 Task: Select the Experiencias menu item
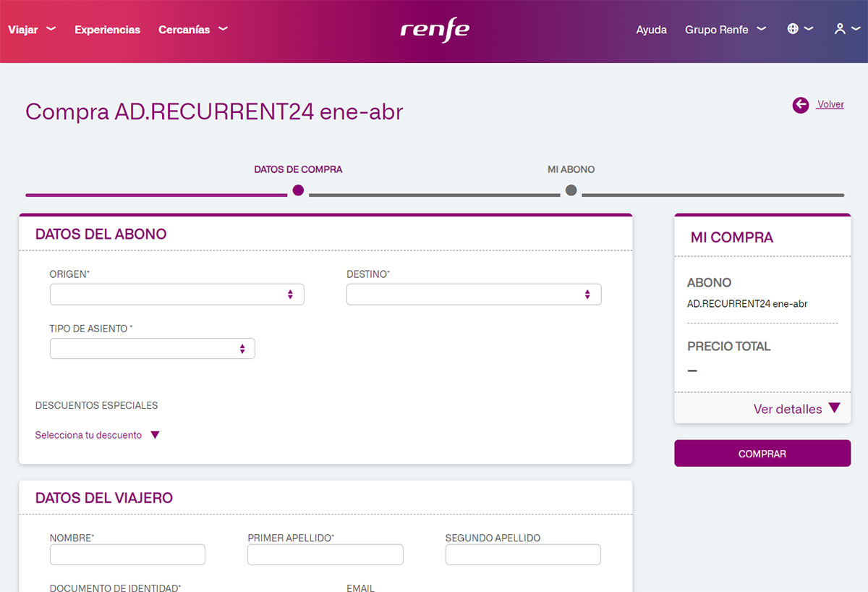pyautogui.click(x=107, y=30)
